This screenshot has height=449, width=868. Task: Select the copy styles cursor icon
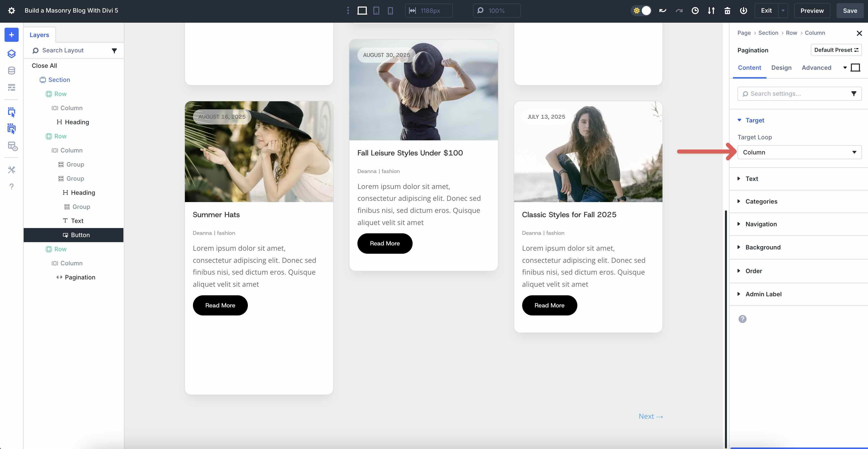tap(11, 112)
